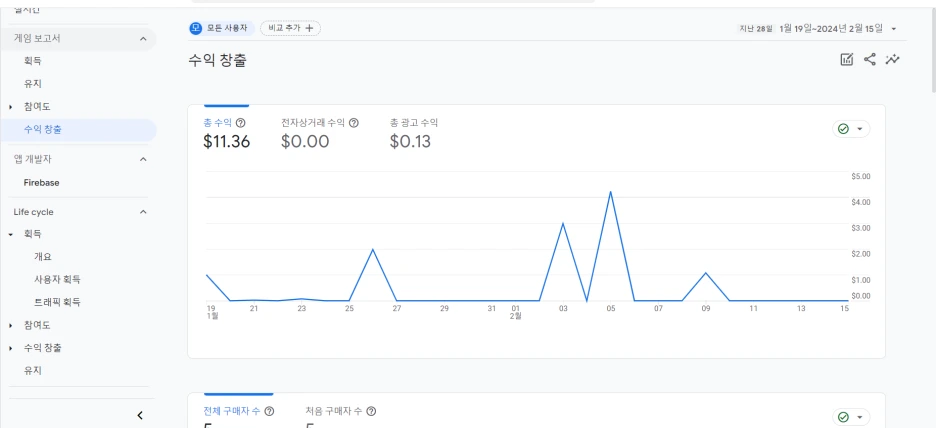Image resolution: width=936 pixels, height=428 pixels.
Task: Open the customize report pencil-chart icon
Action: coord(847,60)
